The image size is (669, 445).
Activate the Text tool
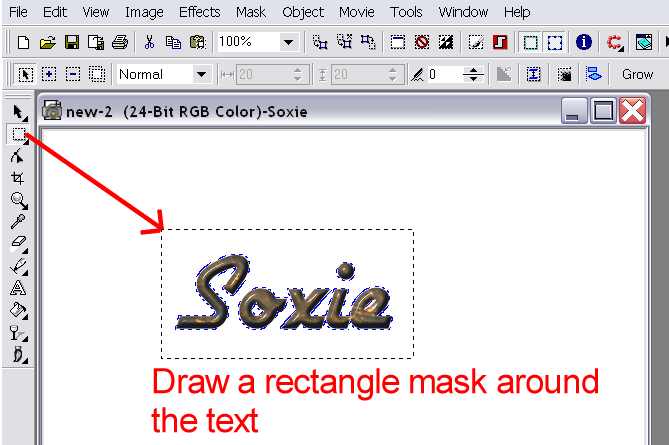coord(18,288)
